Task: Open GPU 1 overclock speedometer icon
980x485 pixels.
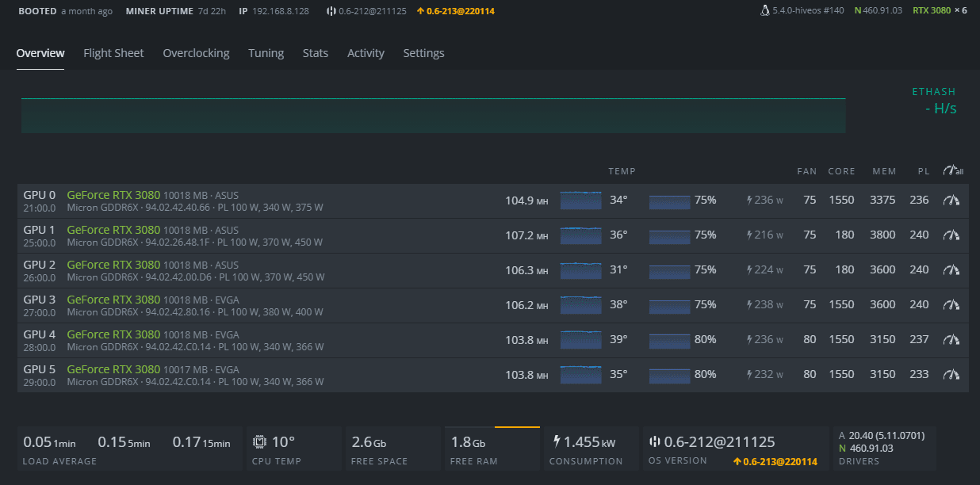Action: click(x=951, y=235)
